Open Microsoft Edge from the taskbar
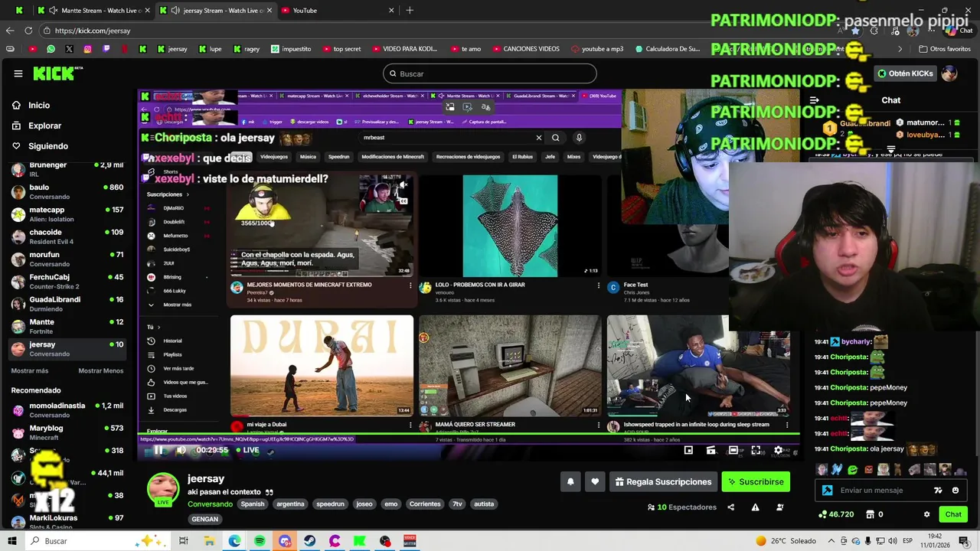Screen dimensions: 980x551 234,541
